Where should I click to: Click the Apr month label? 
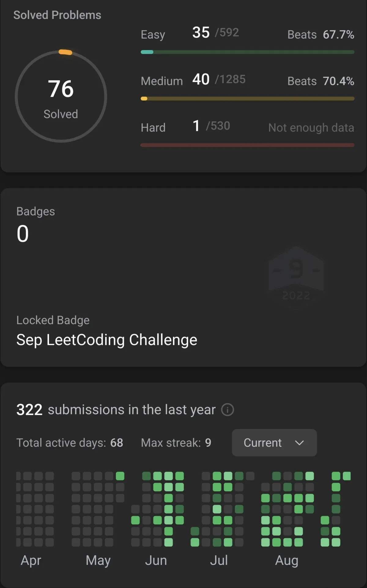click(x=31, y=560)
